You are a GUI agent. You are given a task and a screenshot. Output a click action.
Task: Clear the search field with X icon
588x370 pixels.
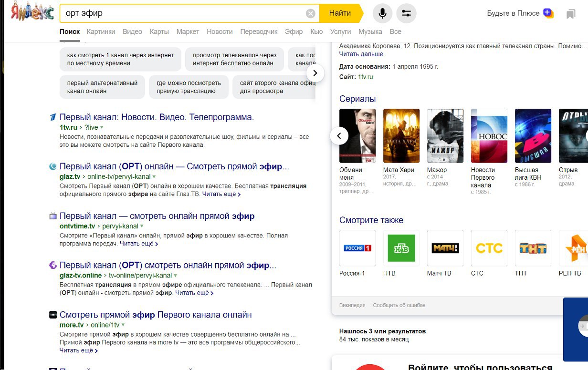pyautogui.click(x=310, y=13)
